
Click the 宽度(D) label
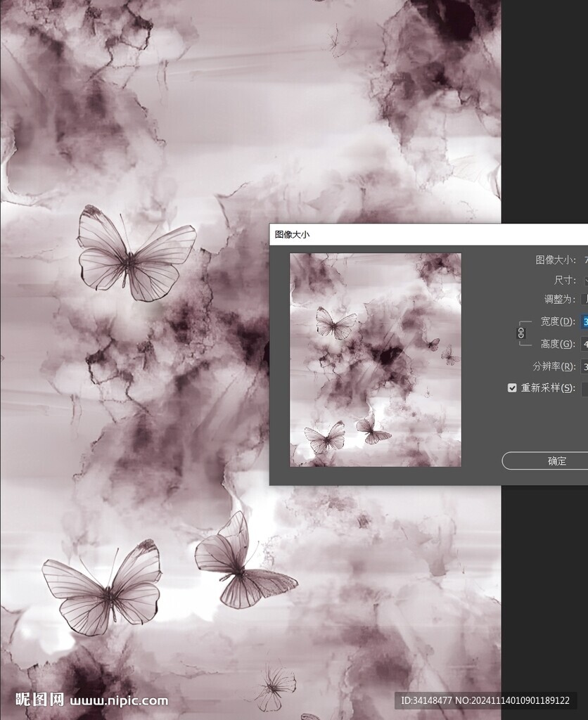point(558,321)
